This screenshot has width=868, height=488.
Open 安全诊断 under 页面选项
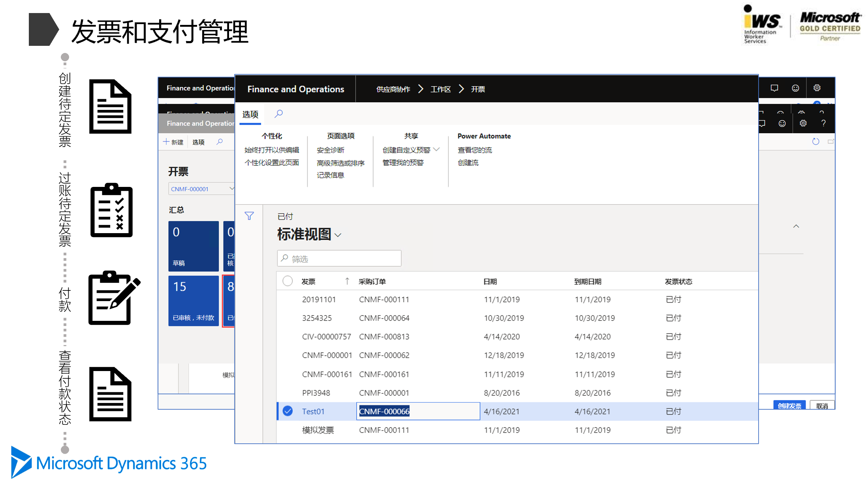pos(331,150)
